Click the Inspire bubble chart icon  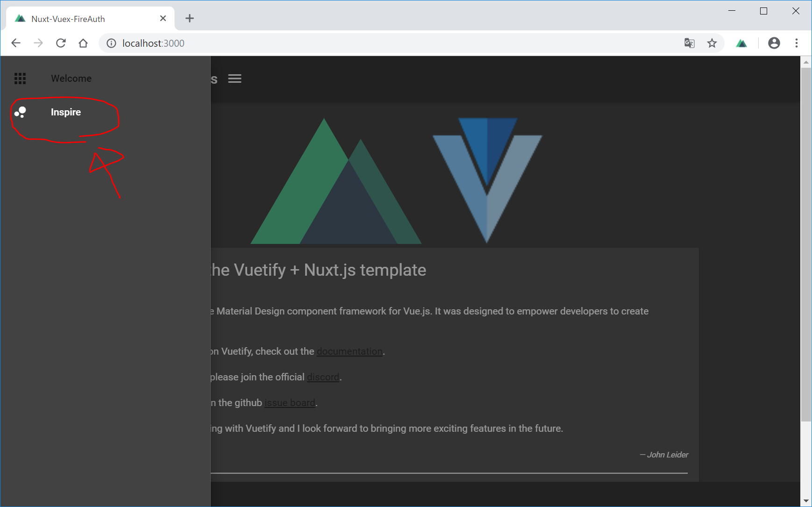coord(20,112)
